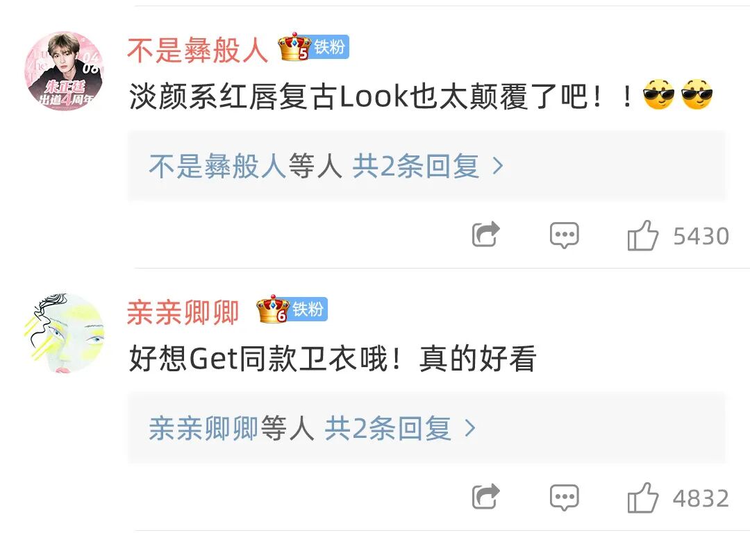
Task: Click share icon on 亲亲卿卿's comment
Action: 485,497
